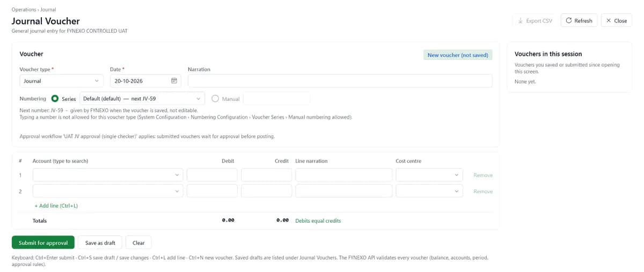Select the Series numbering radio button
This screenshot has height=272, width=644.
point(55,99)
